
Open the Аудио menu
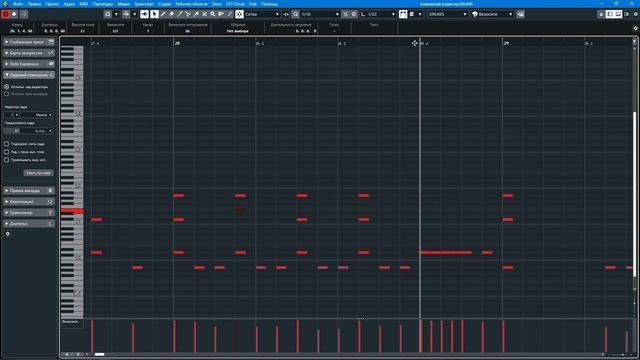pyautogui.click(x=69, y=4)
